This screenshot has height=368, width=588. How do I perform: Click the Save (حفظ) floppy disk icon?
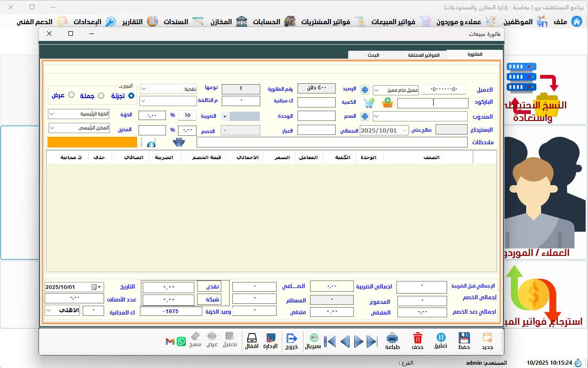pos(464,338)
